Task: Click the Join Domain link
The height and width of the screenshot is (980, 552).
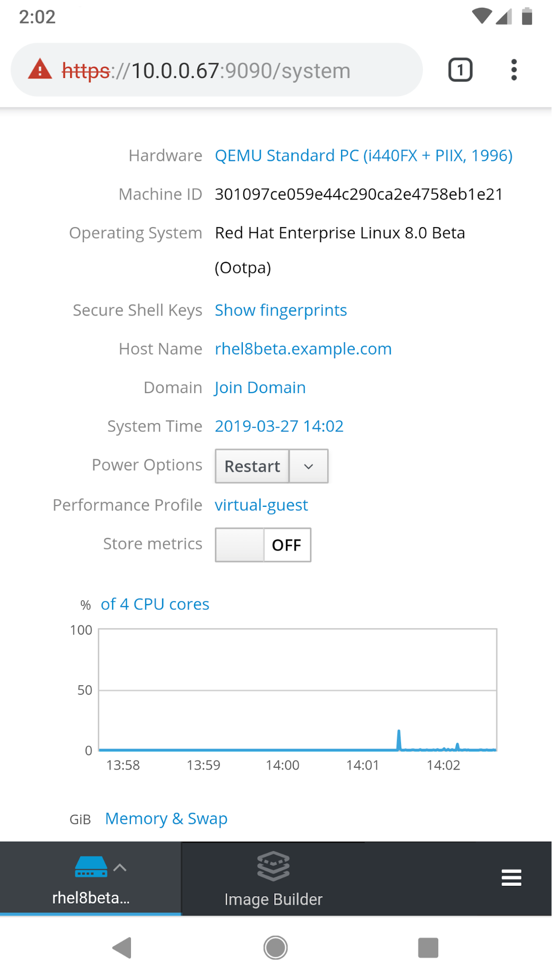Action: 260,388
